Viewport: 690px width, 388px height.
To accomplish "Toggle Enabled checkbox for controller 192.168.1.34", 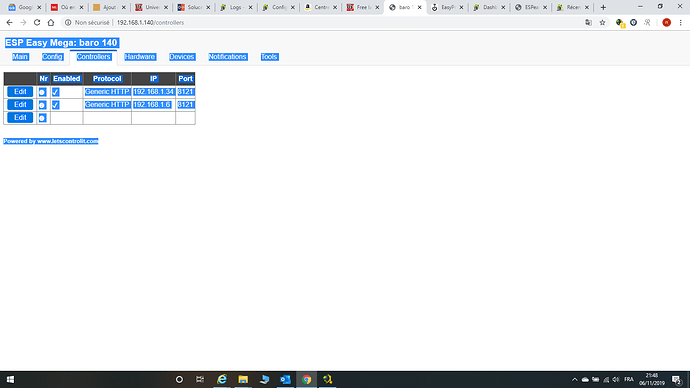I will [x=55, y=92].
